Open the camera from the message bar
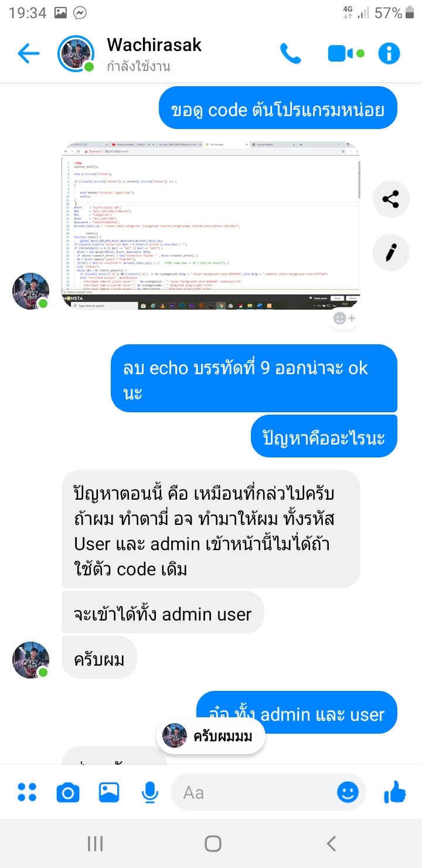The width and height of the screenshot is (422, 868). click(68, 792)
